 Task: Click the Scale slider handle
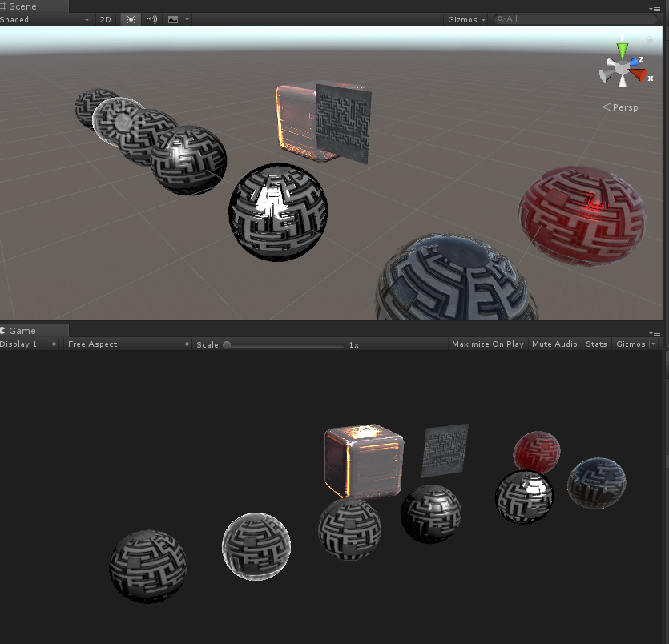[227, 345]
